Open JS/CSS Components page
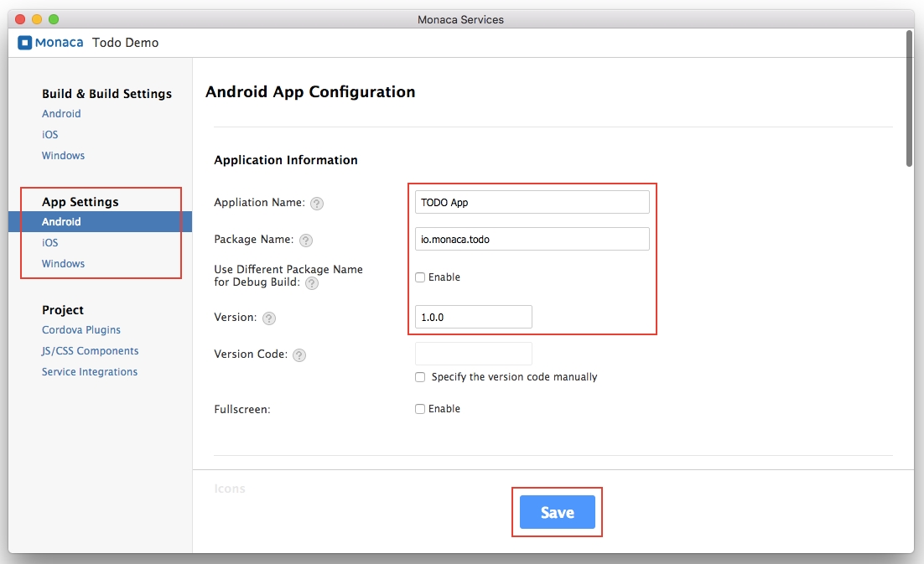The image size is (924, 564). pos(91,351)
